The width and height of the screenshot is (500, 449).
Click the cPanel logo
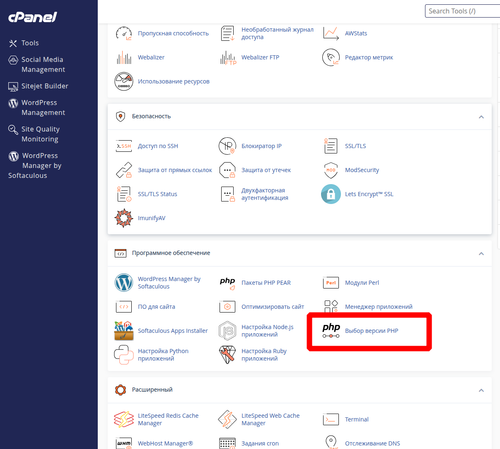click(33, 17)
